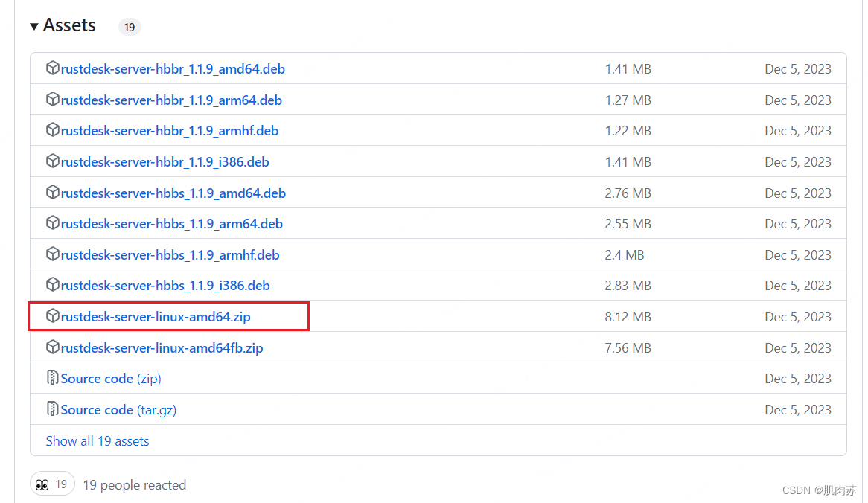Screen dimensions: 868x503
Task: Download rustdesk-server-linux-amd64fb.zip
Action: pyautogui.click(x=162, y=348)
